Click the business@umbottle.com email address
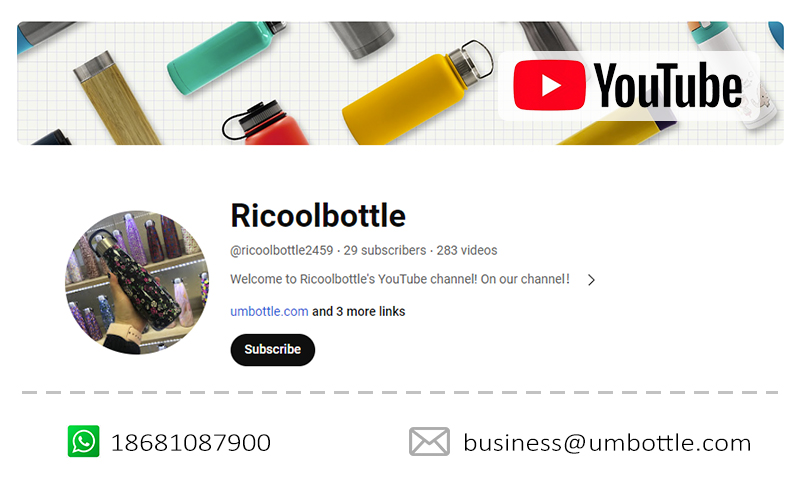This screenshot has width=800, height=500. [x=607, y=443]
